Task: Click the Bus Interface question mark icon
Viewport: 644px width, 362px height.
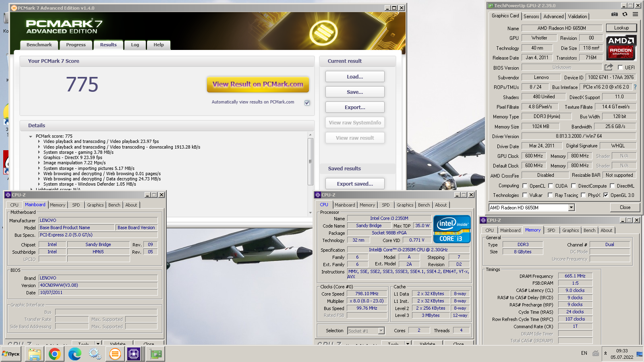Action: pyautogui.click(x=635, y=87)
